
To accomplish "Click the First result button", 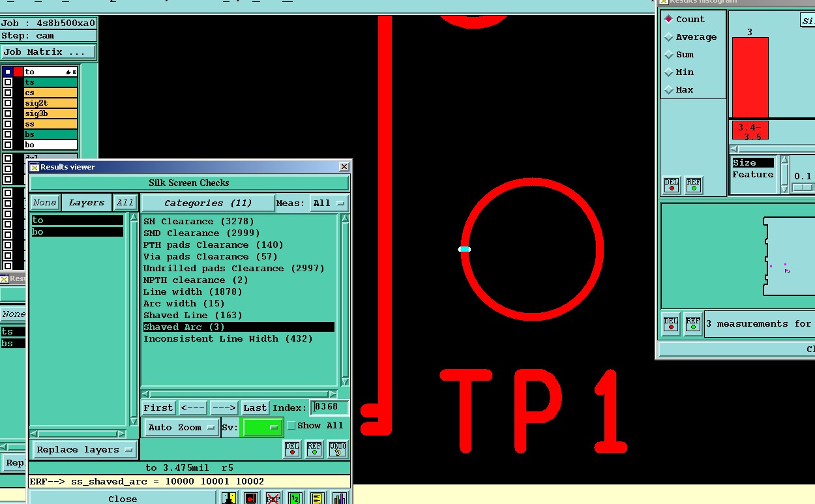I will click(x=158, y=408).
